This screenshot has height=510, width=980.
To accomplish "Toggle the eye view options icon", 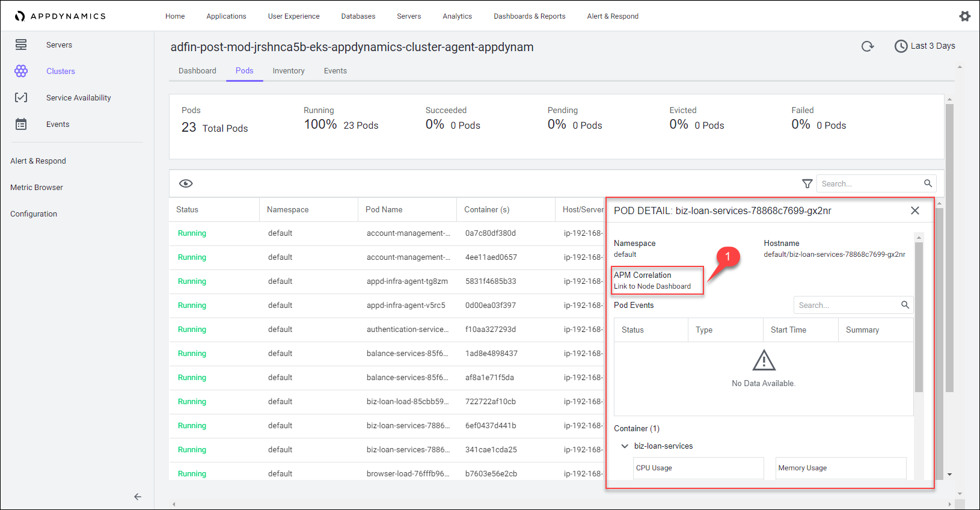I will click(x=186, y=183).
